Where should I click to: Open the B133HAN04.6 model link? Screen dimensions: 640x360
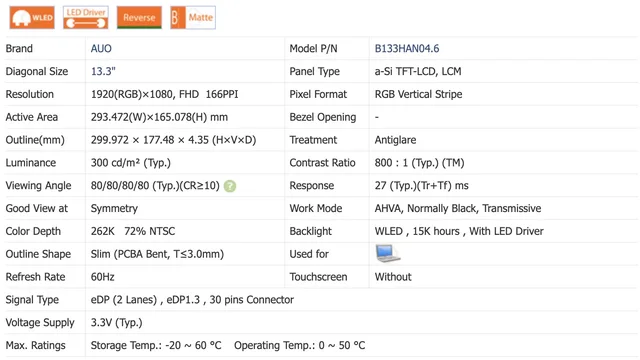407,49
